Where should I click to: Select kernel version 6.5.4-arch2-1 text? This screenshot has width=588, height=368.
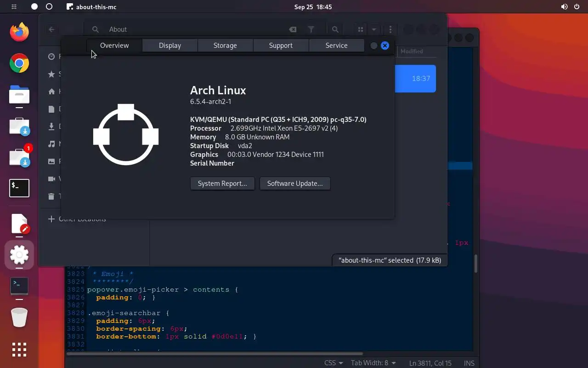(210, 102)
